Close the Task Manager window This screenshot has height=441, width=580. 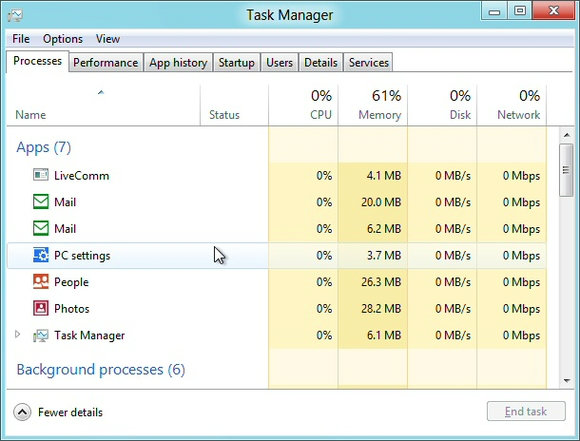554,11
